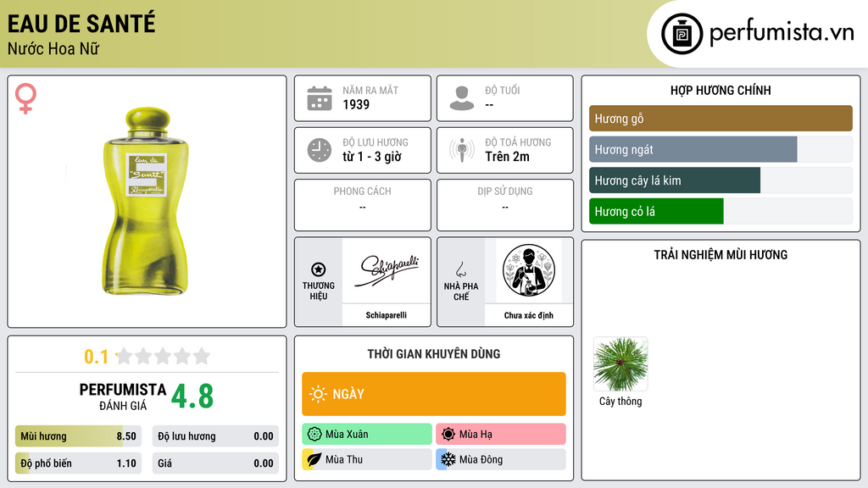Click the launch year value 1939
Viewport: 868px width, 488px height.
pyautogui.click(x=356, y=104)
